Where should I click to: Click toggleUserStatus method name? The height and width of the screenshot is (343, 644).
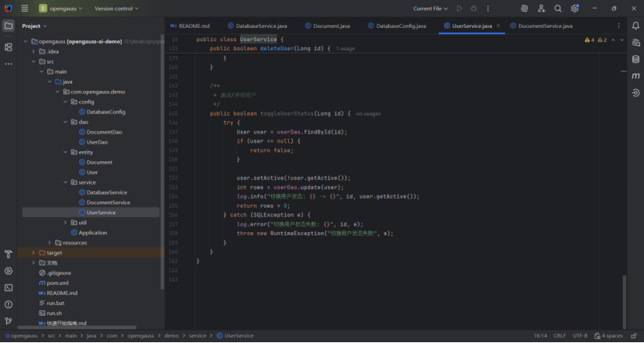coord(286,113)
